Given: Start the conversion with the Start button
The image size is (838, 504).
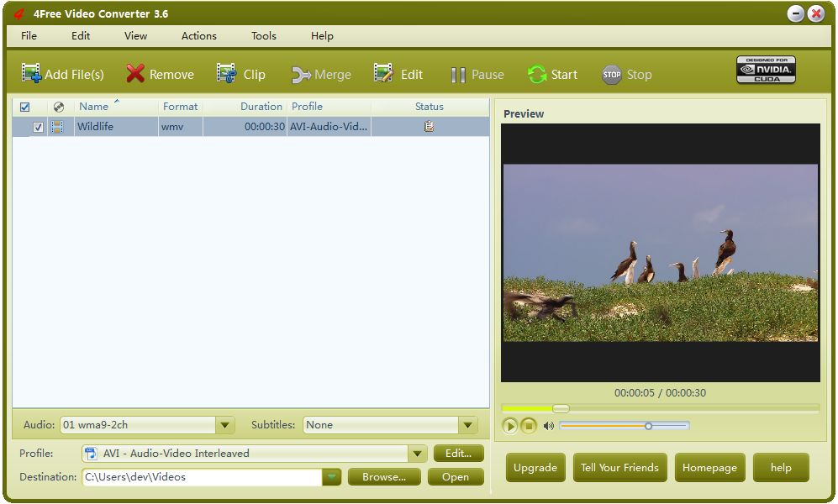Looking at the screenshot, I should coord(552,74).
